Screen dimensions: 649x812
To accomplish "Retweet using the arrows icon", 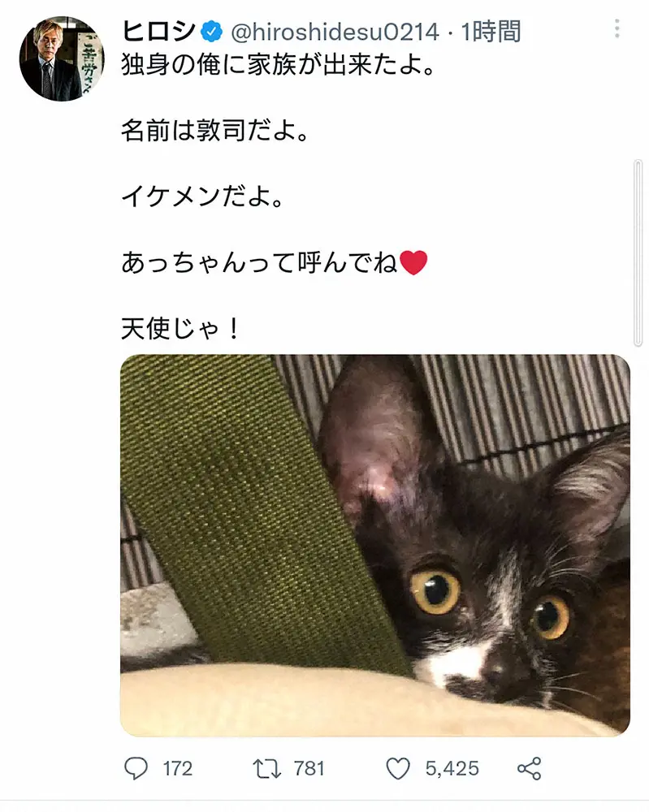I will 267,768.
